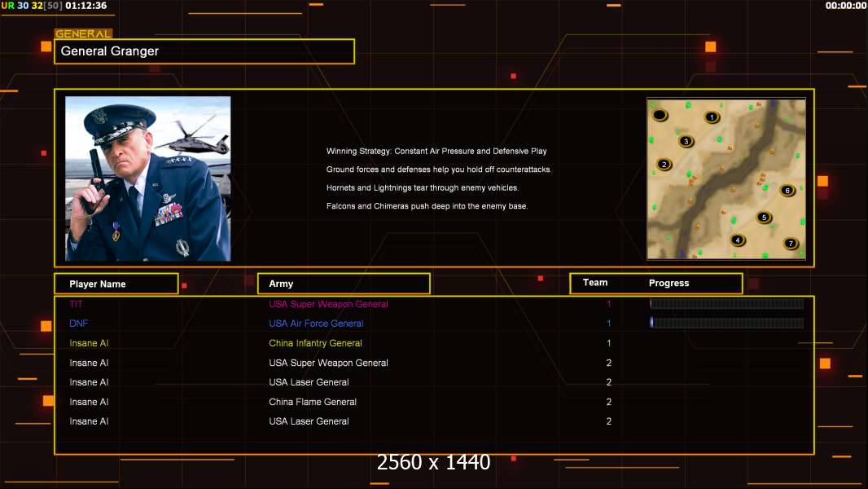
Task: Click the Progress column header
Action: pyautogui.click(x=669, y=283)
